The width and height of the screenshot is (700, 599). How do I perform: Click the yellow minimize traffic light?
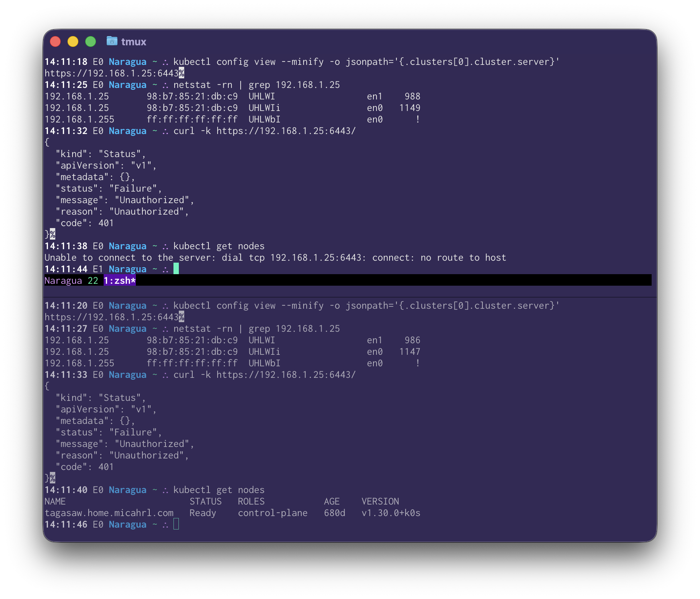tap(73, 41)
